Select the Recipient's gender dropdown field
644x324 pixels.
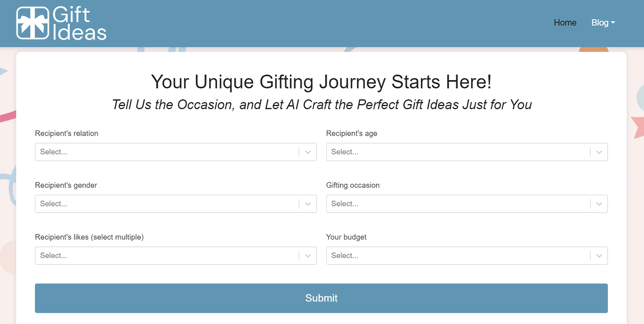coord(176,204)
